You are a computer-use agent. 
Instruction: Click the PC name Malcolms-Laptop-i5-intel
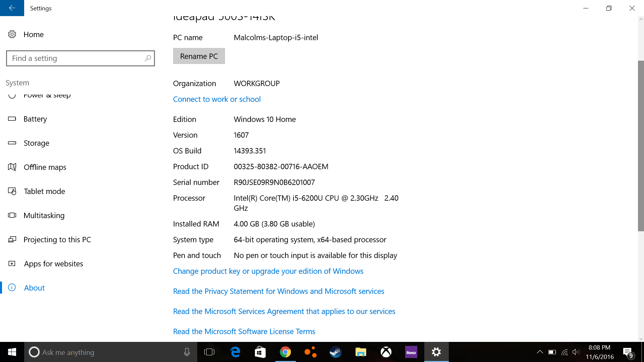(x=276, y=38)
